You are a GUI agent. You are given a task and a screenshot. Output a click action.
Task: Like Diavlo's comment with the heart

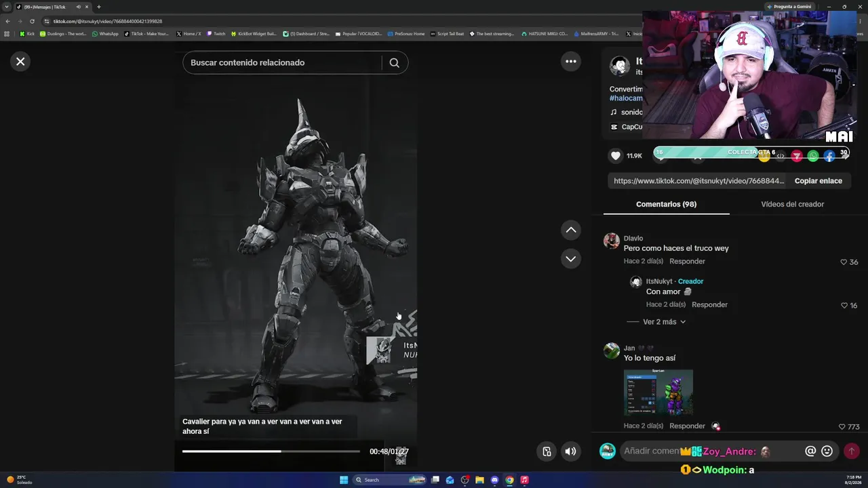pyautogui.click(x=844, y=262)
